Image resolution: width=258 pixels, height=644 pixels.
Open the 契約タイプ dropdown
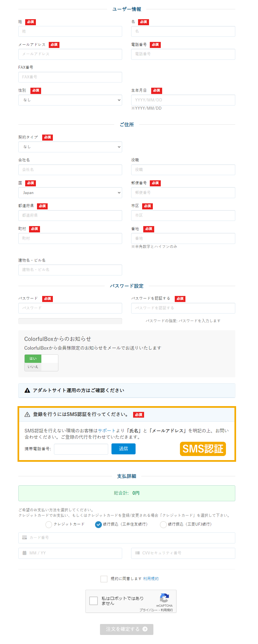pyautogui.click(x=70, y=147)
